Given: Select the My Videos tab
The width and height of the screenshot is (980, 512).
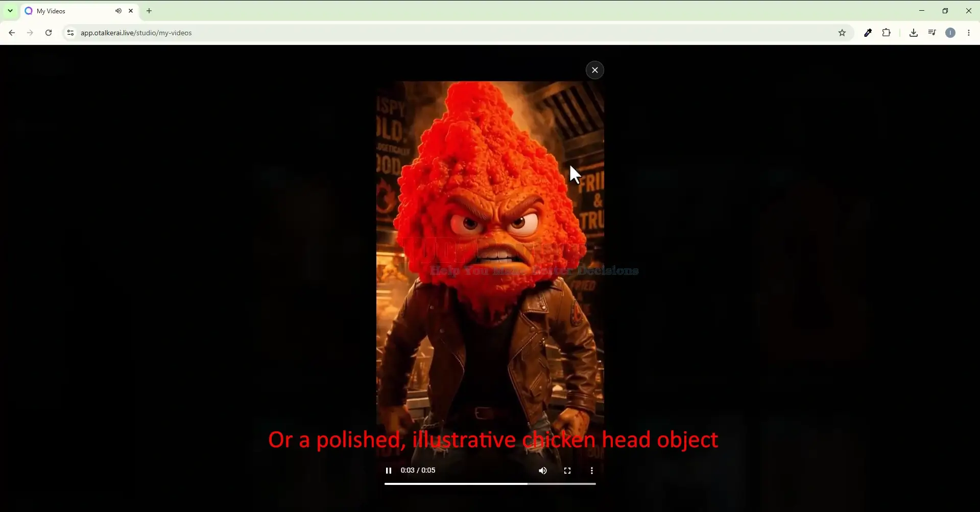Looking at the screenshot, I should pos(79,11).
